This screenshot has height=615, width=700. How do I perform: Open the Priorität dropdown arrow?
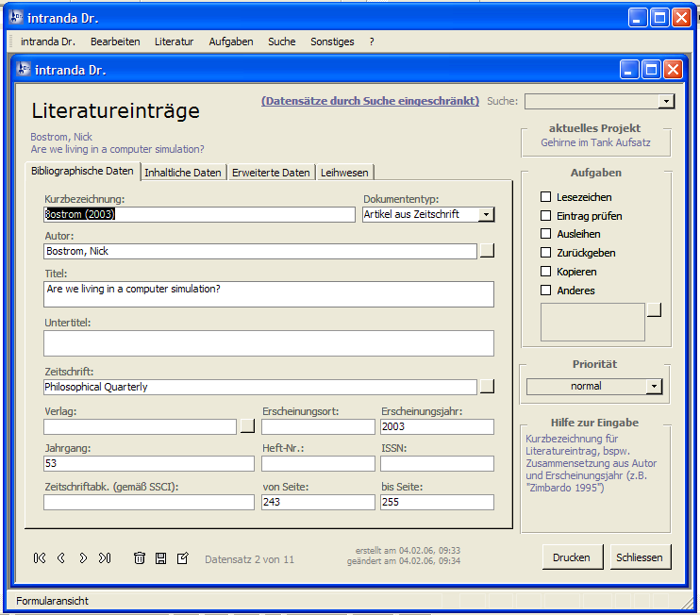pyautogui.click(x=654, y=386)
